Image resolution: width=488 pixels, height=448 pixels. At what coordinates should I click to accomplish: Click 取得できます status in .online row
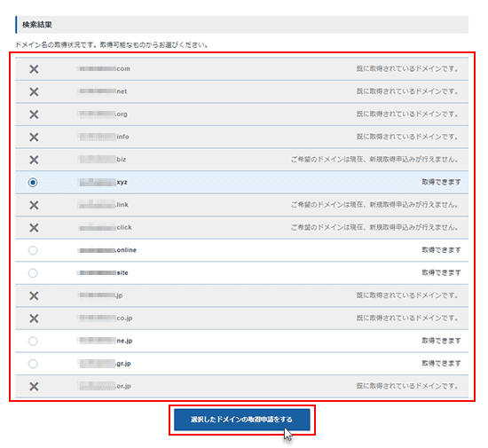pos(441,250)
